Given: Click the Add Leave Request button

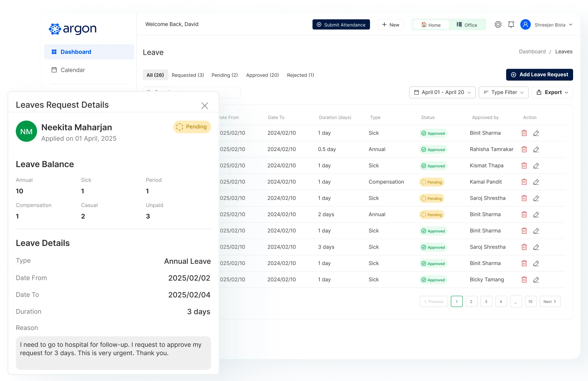Looking at the screenshot, I should point(539,75).
